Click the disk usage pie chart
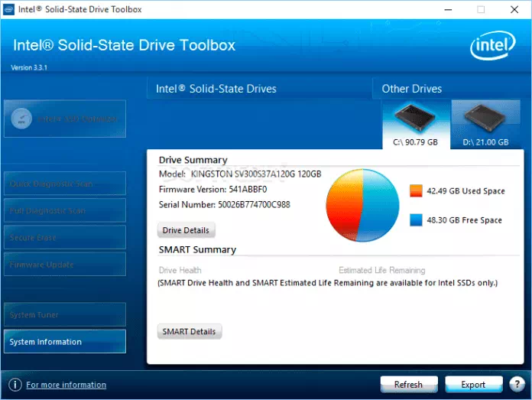Viewport: 532px width, 400px height. (x=362, y=206)
